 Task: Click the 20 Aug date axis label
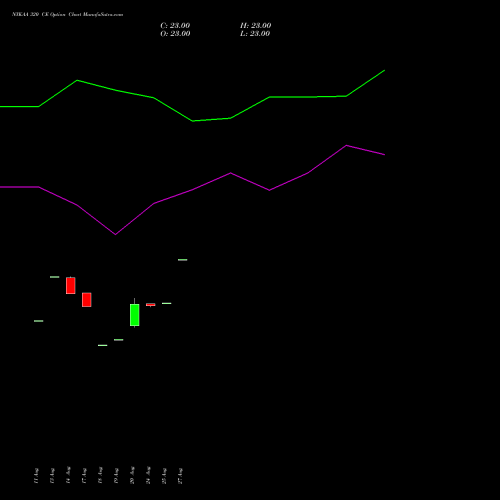132,475
